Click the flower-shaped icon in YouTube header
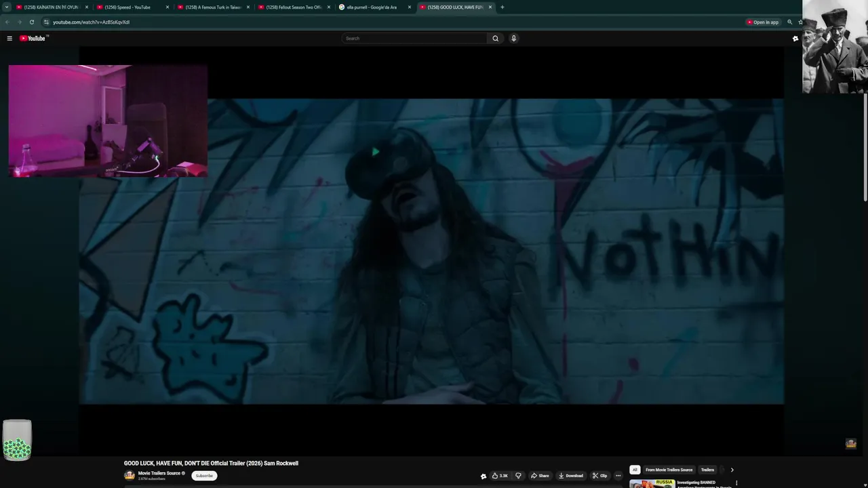This screenshot has height=488, width=868. 795,39
